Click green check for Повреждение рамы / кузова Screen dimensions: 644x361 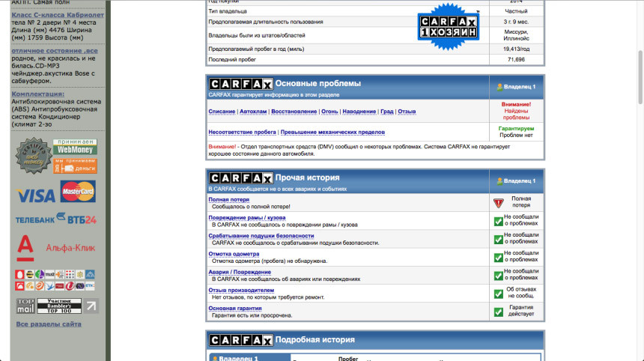click(498, 222)
